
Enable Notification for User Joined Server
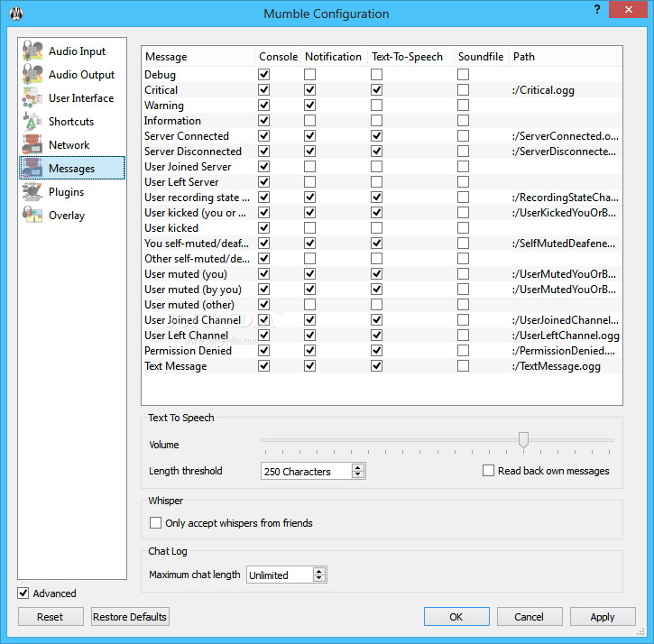[310, 167]
